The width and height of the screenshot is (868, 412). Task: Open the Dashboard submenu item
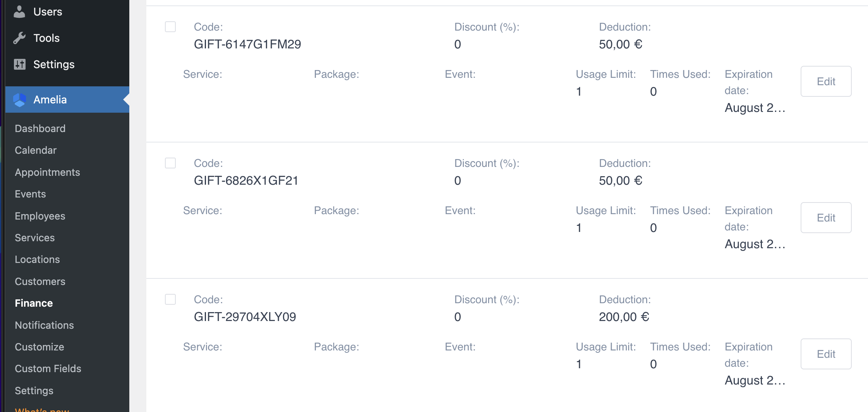(x=40, y=129)
